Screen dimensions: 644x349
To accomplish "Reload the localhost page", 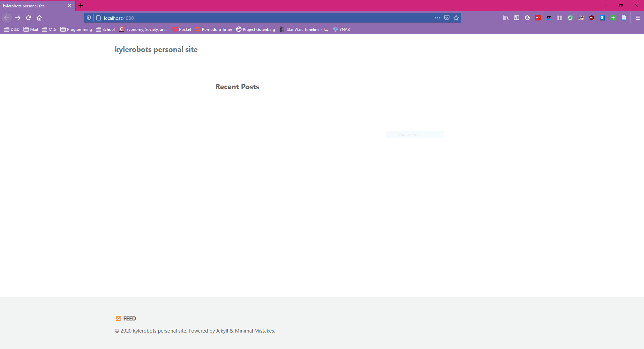I will pos(29,18).
